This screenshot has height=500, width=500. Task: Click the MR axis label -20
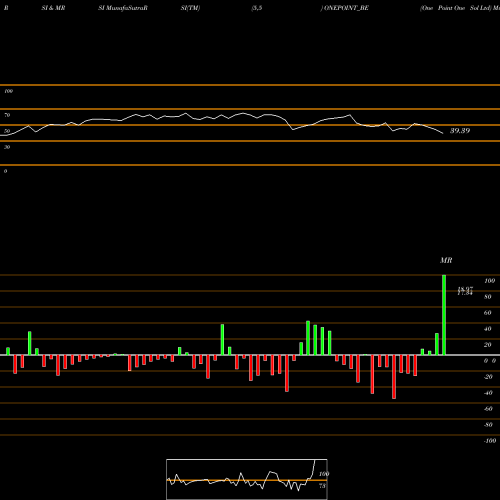pyautogui.click(x=488, y=377)
